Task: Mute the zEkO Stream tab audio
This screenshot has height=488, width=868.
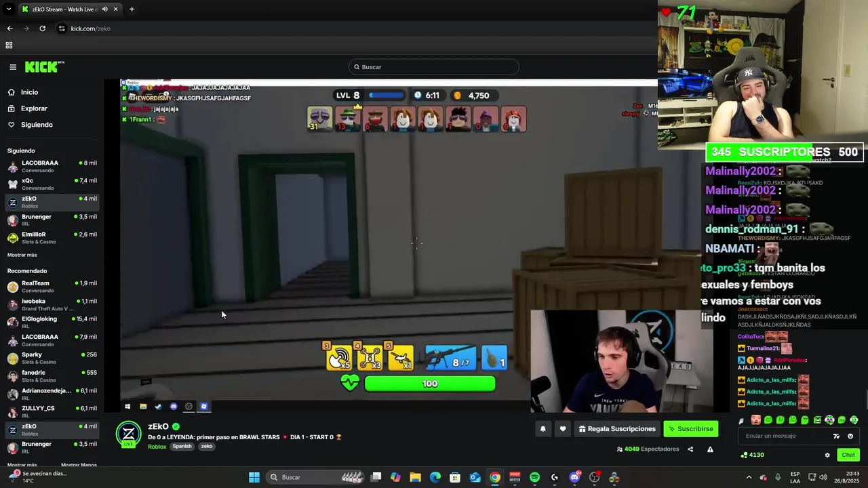Action: [x=105, y=9]
